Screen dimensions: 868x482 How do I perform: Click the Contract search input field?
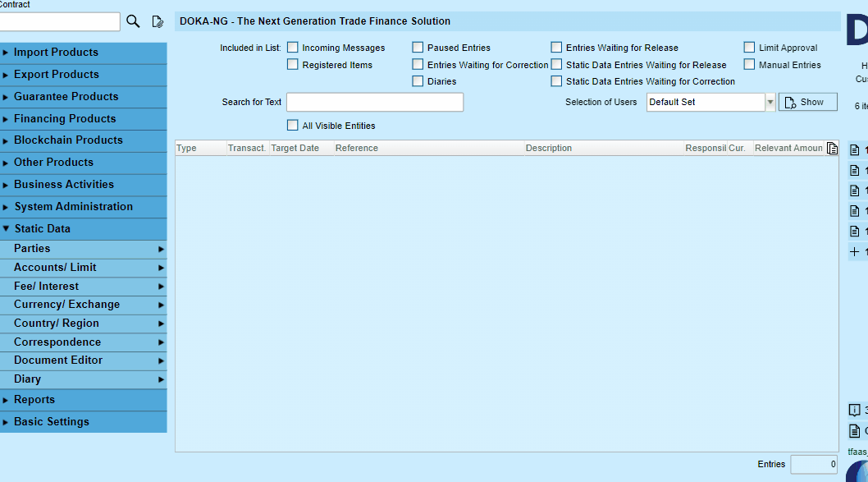pyautogui.click(x=59, y=21)
